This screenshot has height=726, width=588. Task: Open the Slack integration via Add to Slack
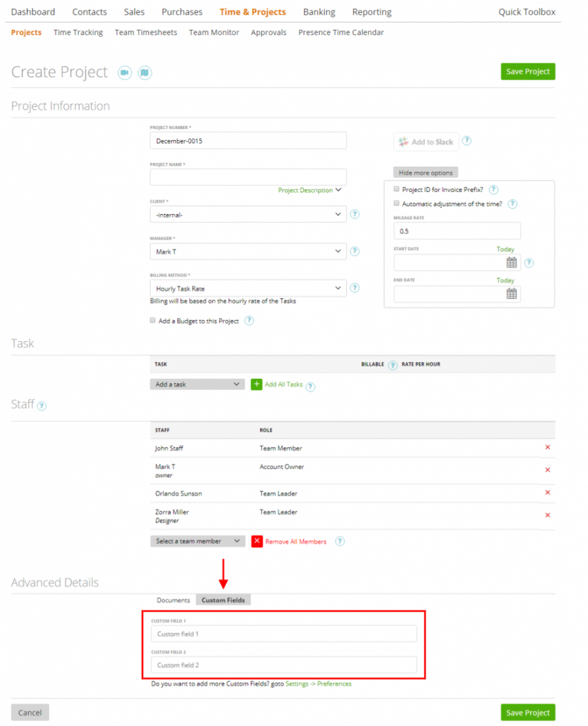coord(426,141)
